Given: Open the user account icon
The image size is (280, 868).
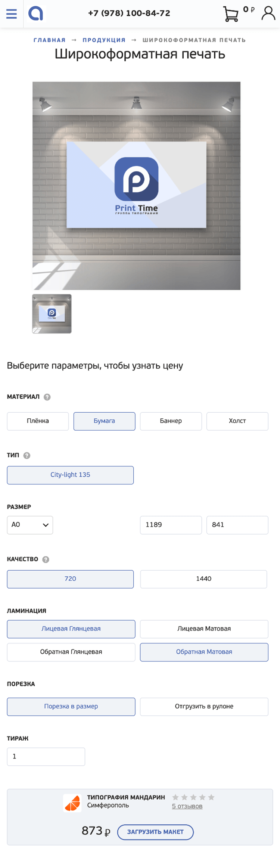Looking at the screenshot, I should click(x=268, y=13).
